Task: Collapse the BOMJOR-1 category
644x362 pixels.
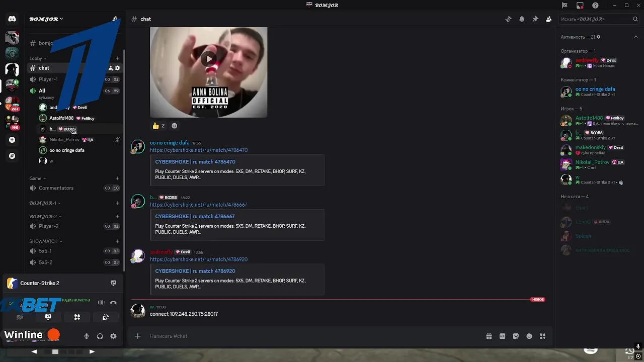Action: pos(45,203)
